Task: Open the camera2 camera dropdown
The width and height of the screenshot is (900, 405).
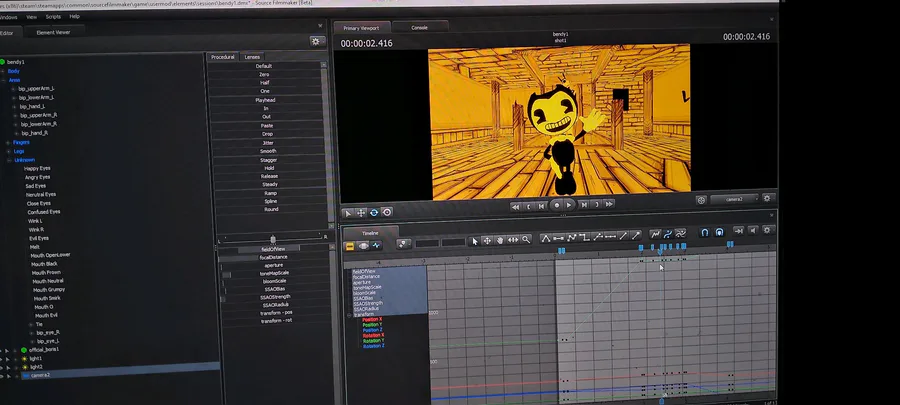Action: 734,199
